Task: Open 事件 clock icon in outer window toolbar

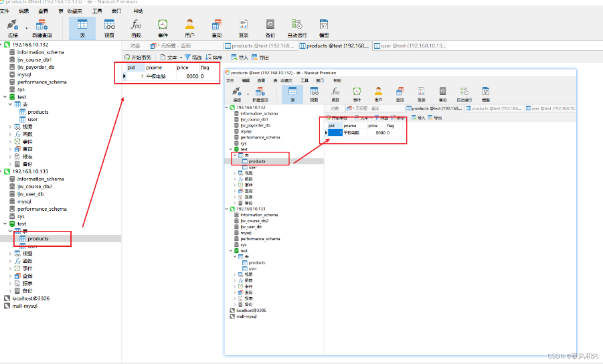Action: [x=163, y=25]
